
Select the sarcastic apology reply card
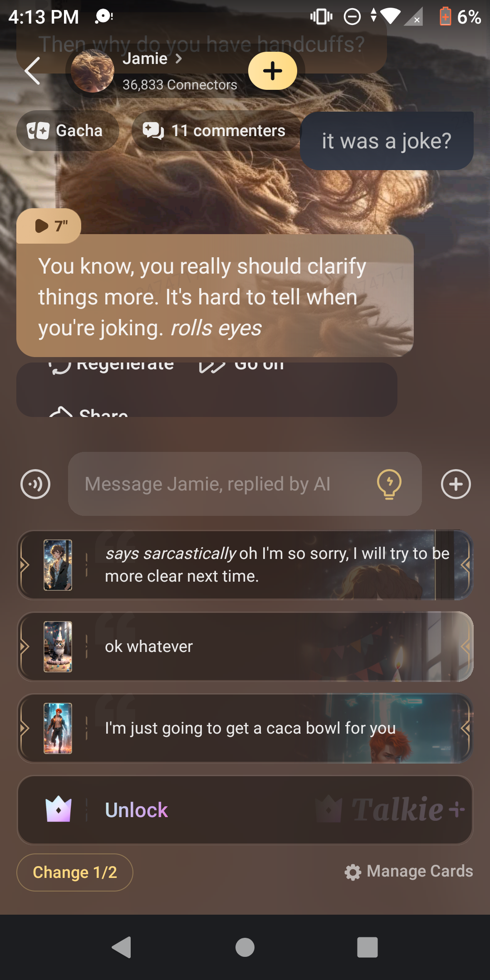(245, 565)
